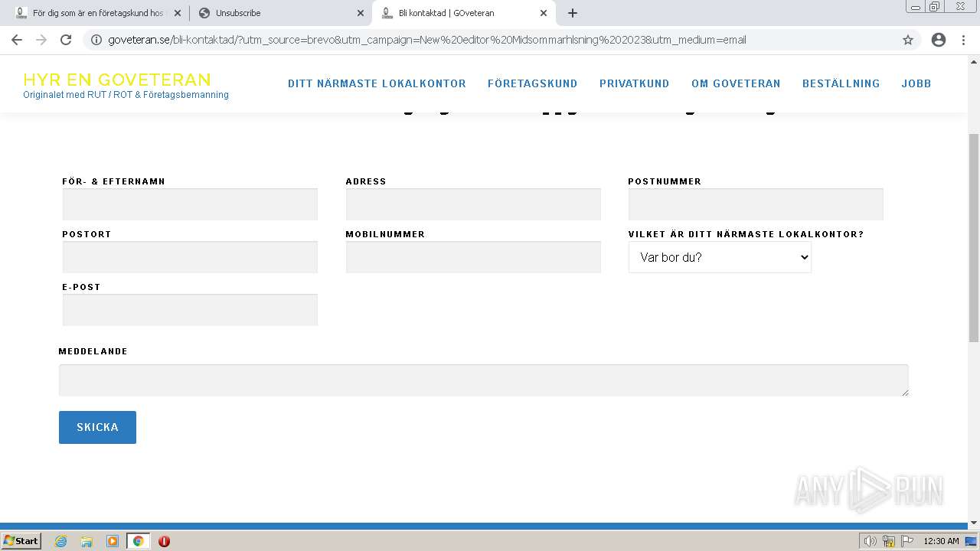Open the HYR EN GOVETERAN logo link
980x551 pixels.
117,80
